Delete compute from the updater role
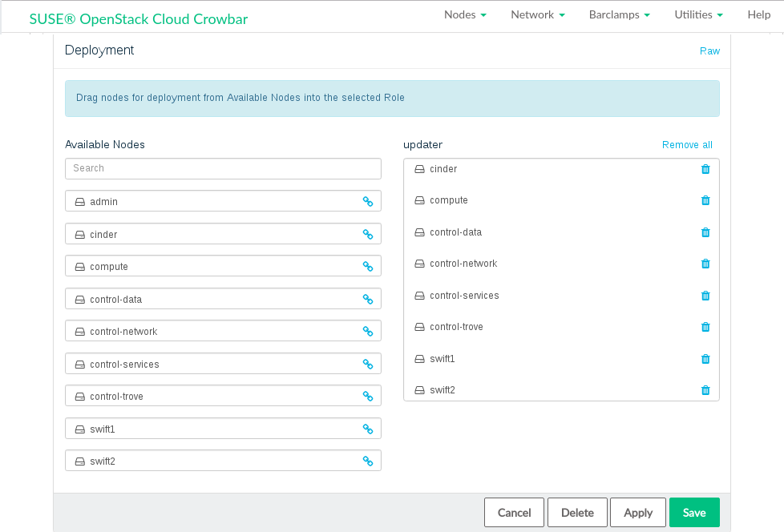Image resolution: width=784 pixels, height=532 pixels. pos(705,200)
